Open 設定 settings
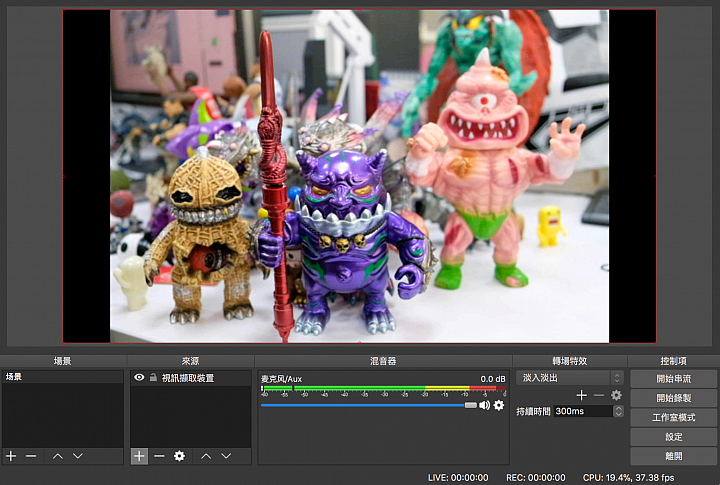The height and width of the screenshot is (485, 720). click(673, 437)
